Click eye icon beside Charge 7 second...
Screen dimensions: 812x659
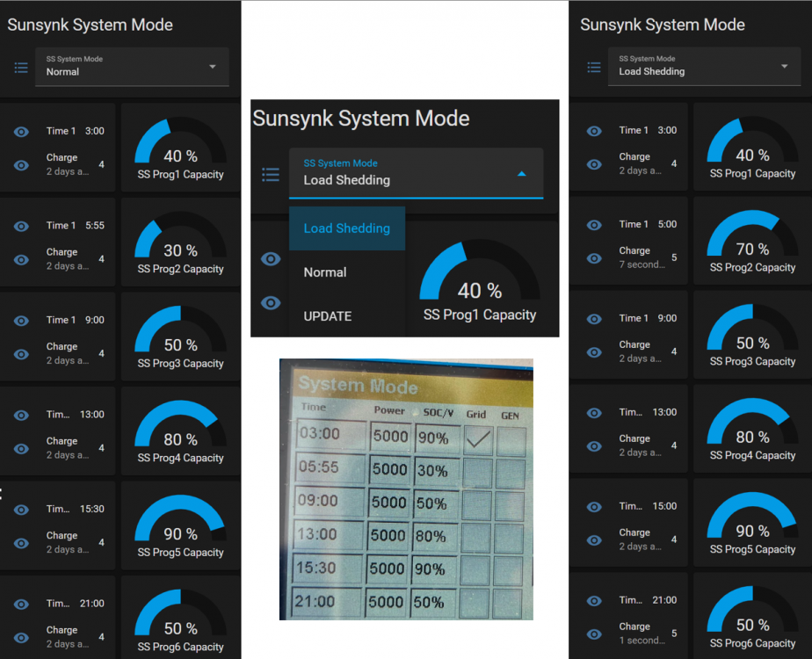pyautogui.click(x=594, y=258)
